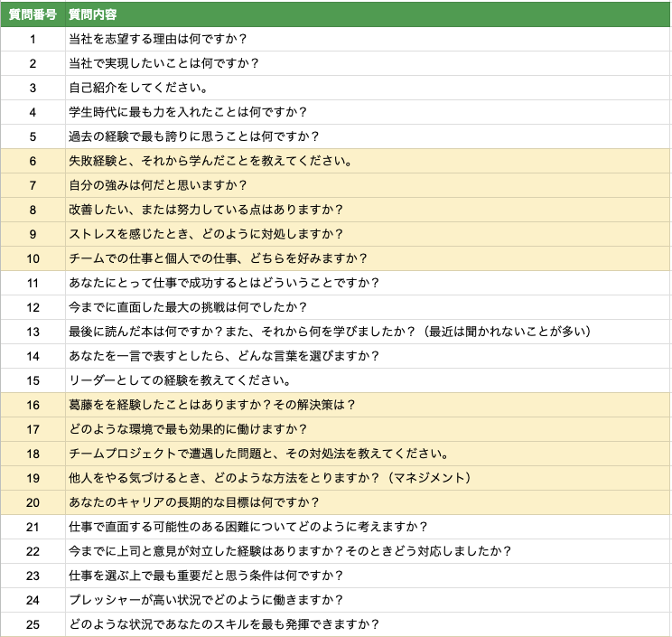672x637 pixels.
Task: Select cell starting どのような状況であなたのスキル
Action: [369, 624]
